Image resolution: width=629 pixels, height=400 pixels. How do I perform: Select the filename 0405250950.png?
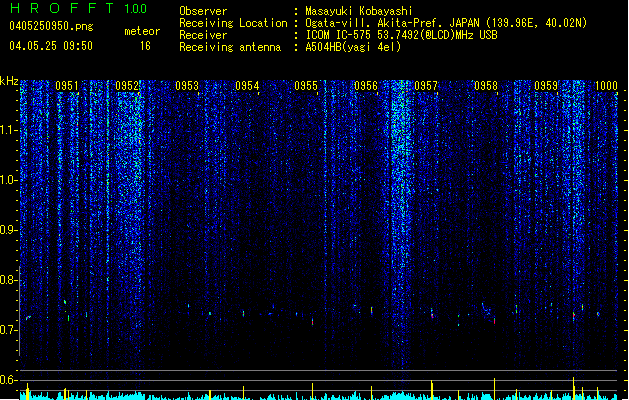click(x=51, y=26)
